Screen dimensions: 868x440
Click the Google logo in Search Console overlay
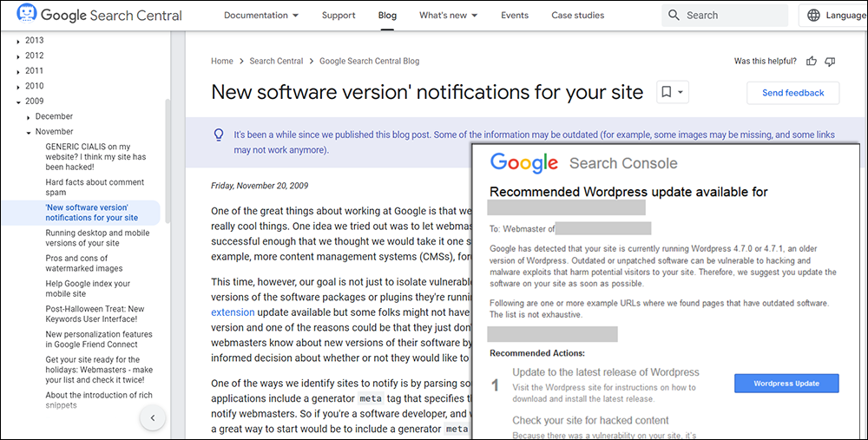(x=523, y=162)
